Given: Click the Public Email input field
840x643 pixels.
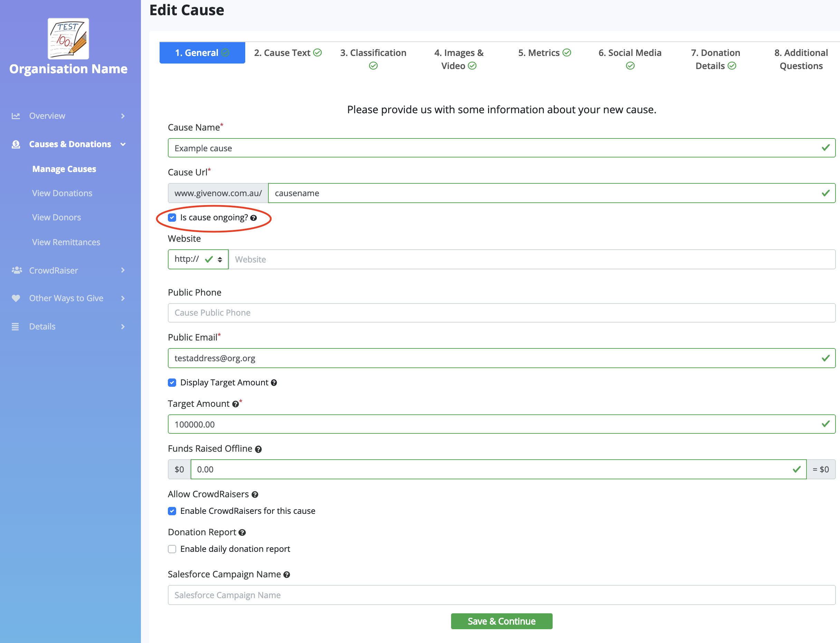Looking at the screenshot, I should (x=502, y=358).
